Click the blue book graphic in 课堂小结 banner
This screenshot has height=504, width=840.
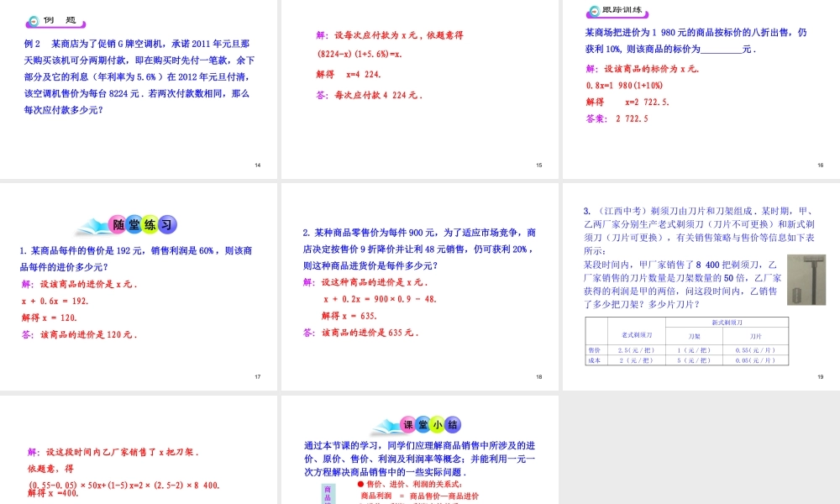[x=386, y=427]
